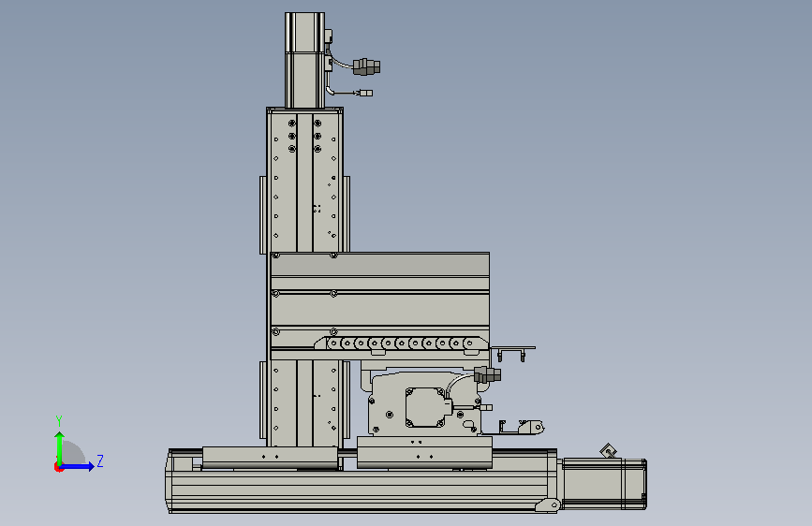Select the servo motor at the base rail's right end
The width and height of the screenshot is (812, 526).
coord(604,484)
